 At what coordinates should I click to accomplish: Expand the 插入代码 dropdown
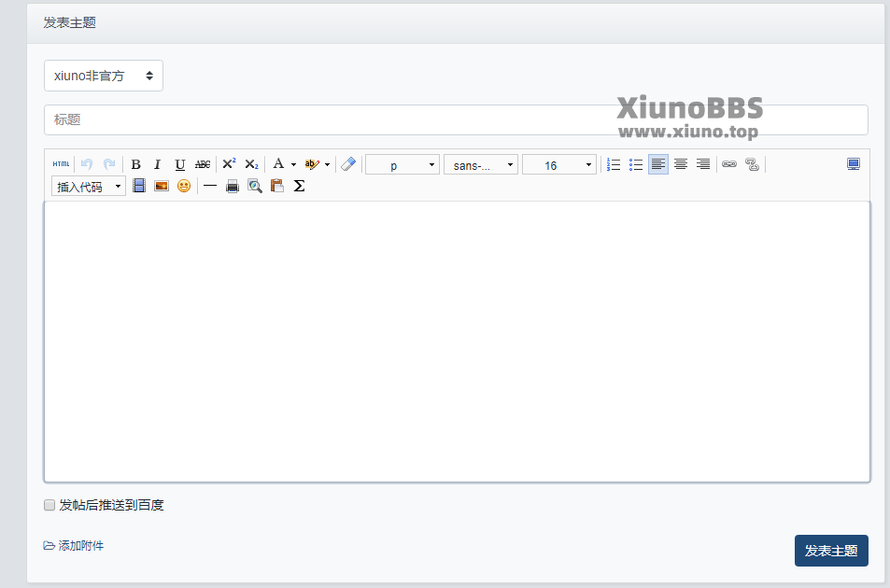click(x=89, y=187)
